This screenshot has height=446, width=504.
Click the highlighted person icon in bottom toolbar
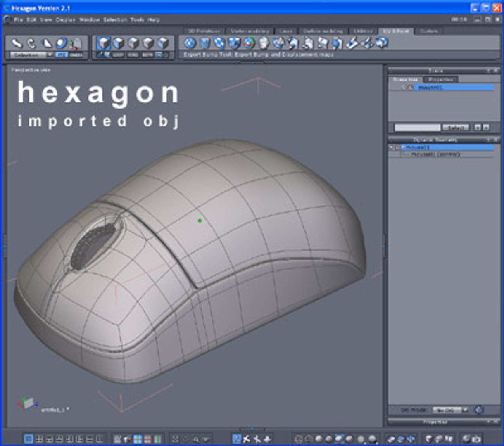click(237, 439)
